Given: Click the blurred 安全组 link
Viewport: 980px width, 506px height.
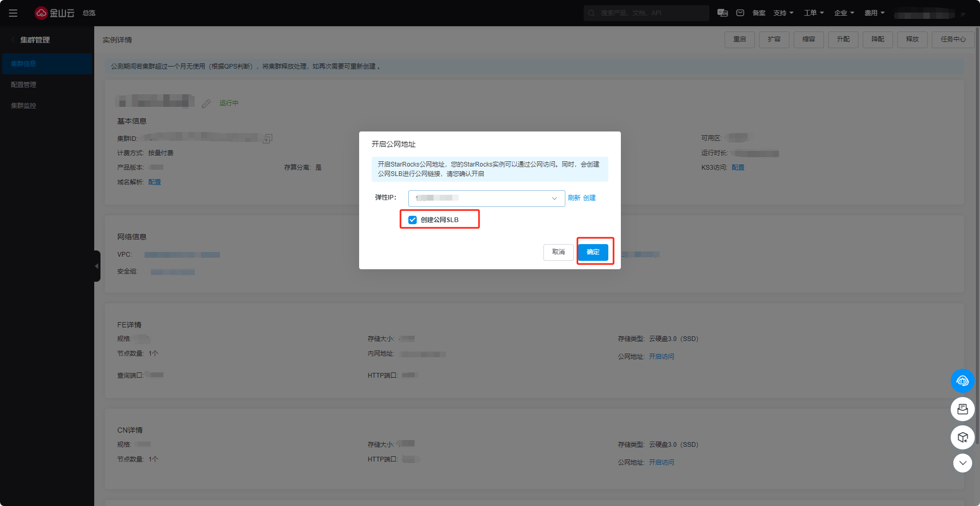Looking at the screenshot, I should [173, 272].
